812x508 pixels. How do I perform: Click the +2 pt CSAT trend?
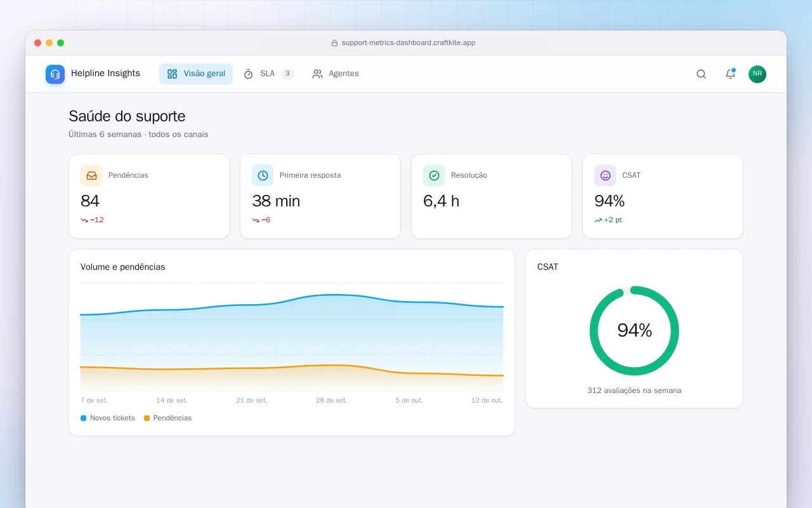[608, 220]
